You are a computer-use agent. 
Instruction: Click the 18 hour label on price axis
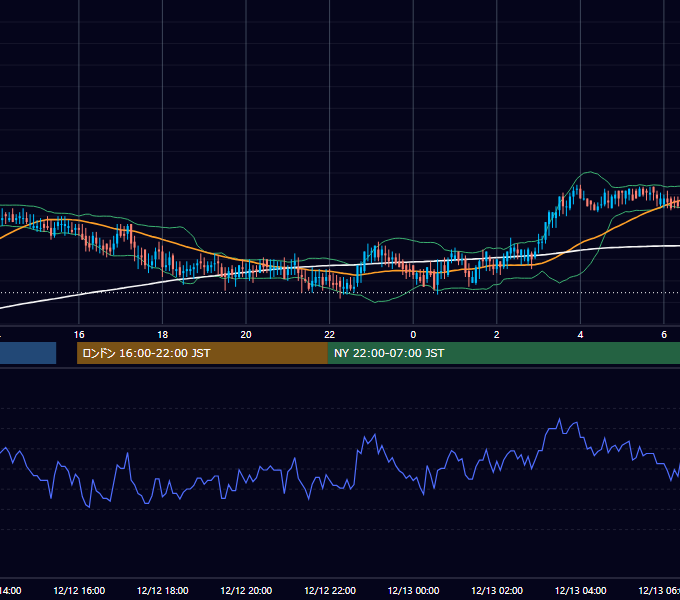(163, 334)
